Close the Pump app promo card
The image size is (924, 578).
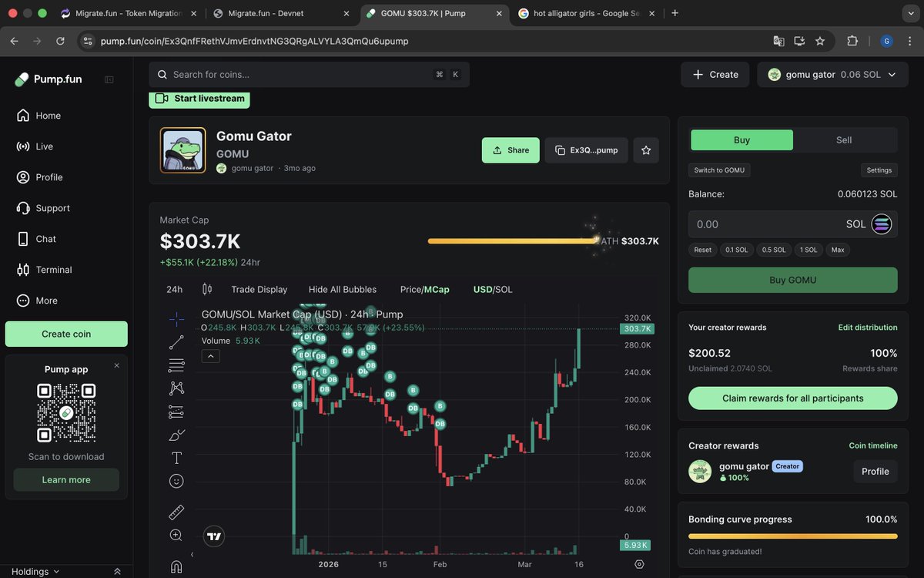pyautogui.click(x=117, y=365)
